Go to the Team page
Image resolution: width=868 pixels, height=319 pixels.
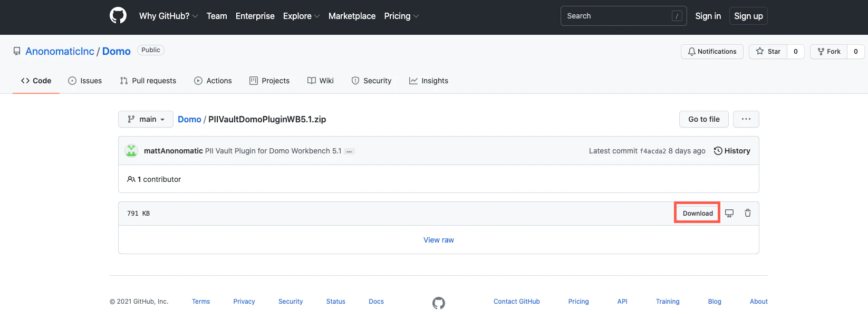(x=217, y=16)
